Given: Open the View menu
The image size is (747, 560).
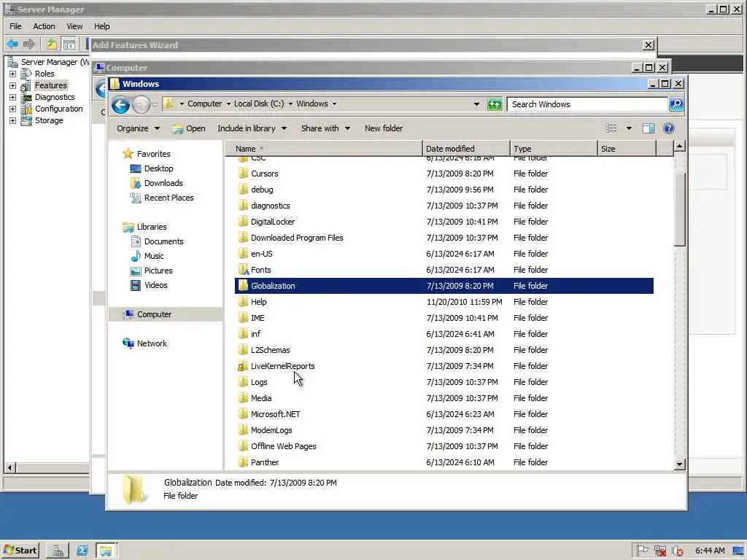Looking at the screenshot, I should tap(74, 26).
